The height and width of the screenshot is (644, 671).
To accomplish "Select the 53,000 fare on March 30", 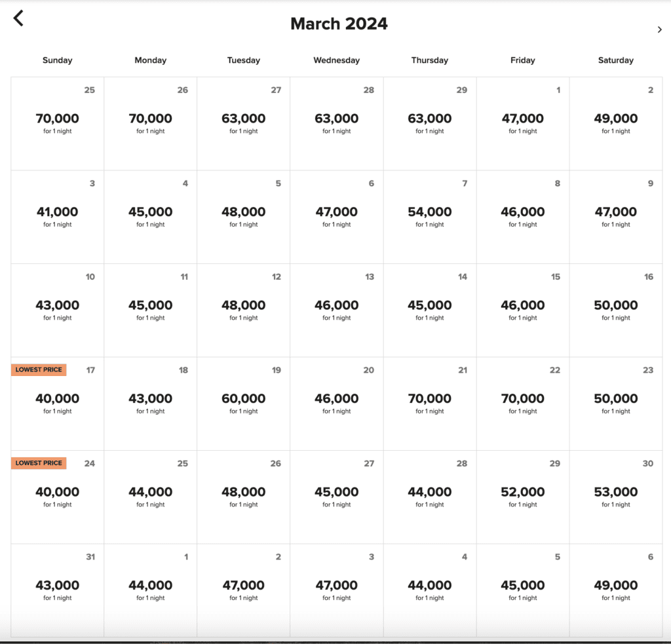I will 615,492.
